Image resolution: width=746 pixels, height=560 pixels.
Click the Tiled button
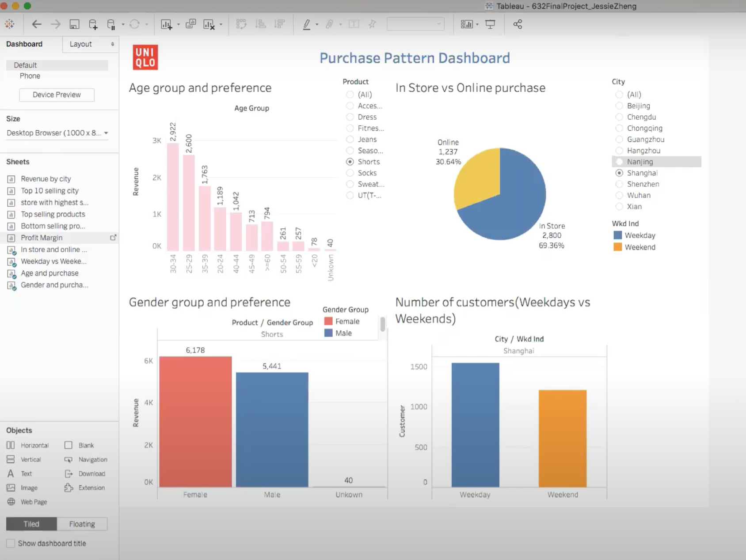pos(31,524)
